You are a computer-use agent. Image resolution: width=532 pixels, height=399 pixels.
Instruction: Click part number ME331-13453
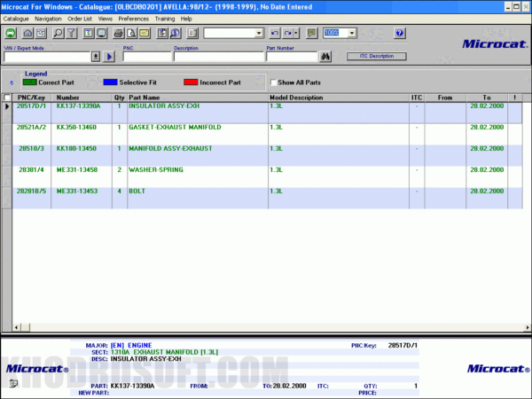coord(76,191)
